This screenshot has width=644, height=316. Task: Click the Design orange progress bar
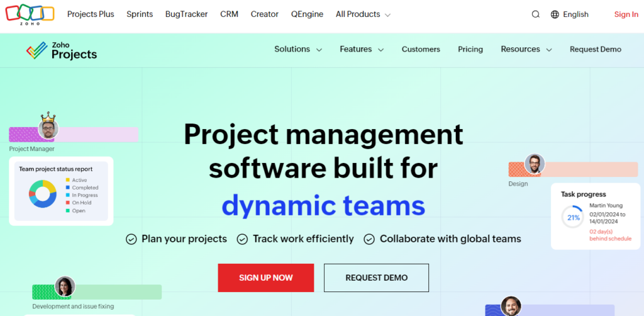573,169
